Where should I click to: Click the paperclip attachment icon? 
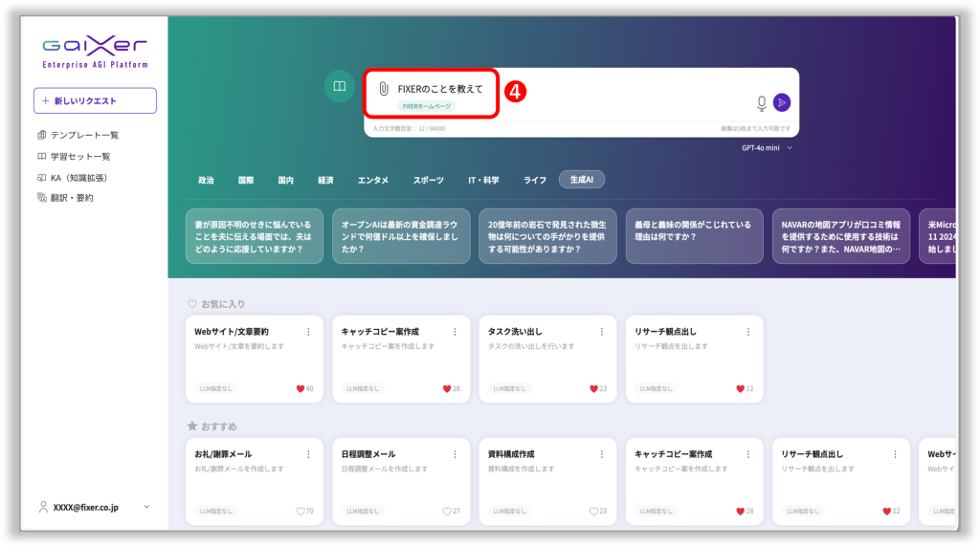point(383,89)
